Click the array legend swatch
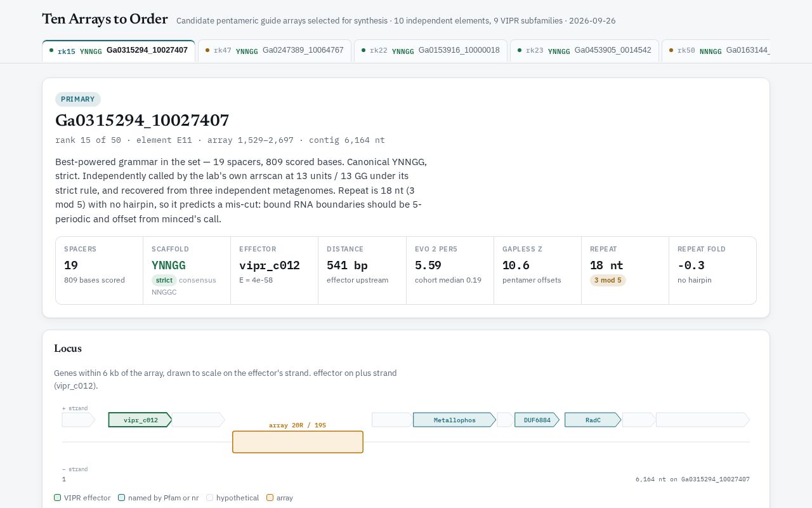The width and height of the screenshot is (812, 508). coord(270,498)
